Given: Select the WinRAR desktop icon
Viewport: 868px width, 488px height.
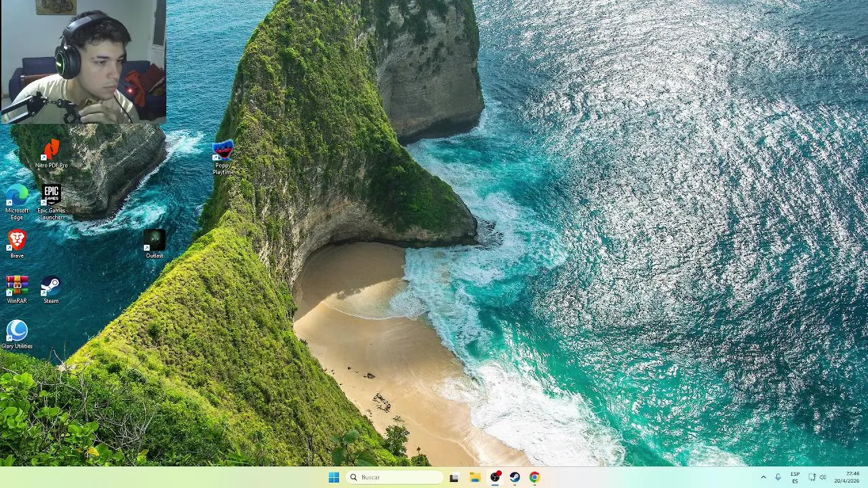Looking at the screenshot, I should coord(17,289).
